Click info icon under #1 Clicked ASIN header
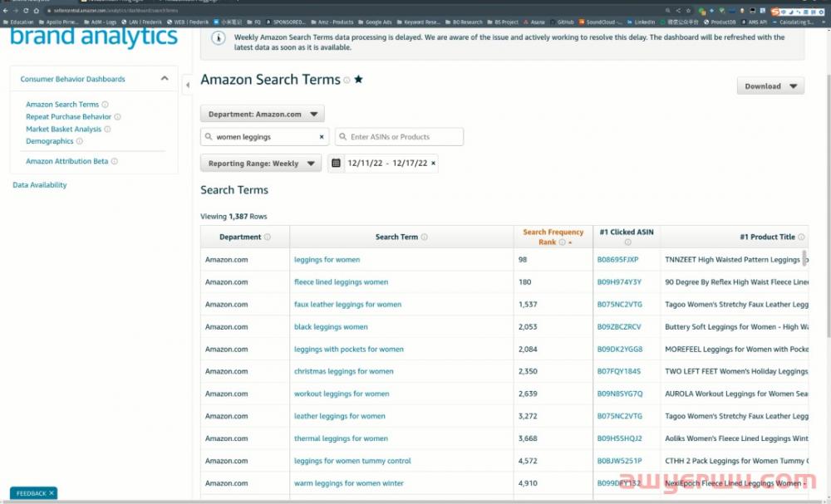This screenshot has height=504, width=831. pyautogui.click(x=627, y=242)
